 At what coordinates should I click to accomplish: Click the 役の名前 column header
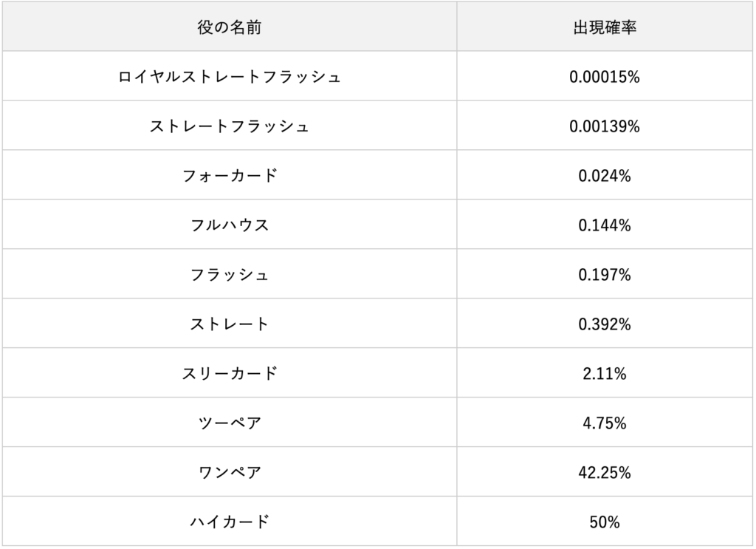tap(230, 27)
